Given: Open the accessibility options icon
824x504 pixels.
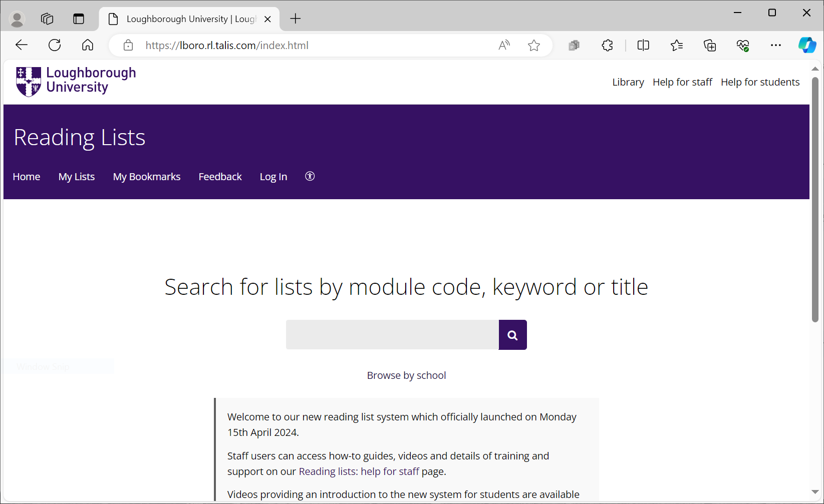Looking at the screenshot, I should 310,176.
